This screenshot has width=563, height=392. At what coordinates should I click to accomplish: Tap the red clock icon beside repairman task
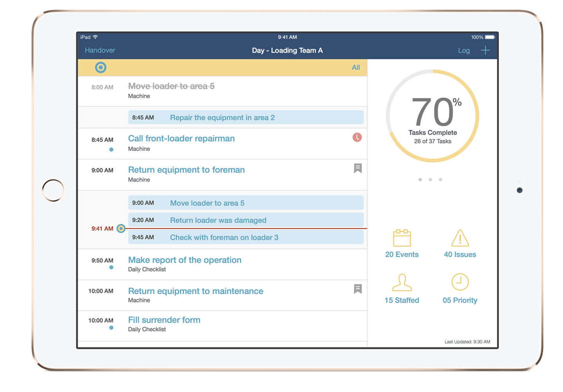(x=357, y=137)
